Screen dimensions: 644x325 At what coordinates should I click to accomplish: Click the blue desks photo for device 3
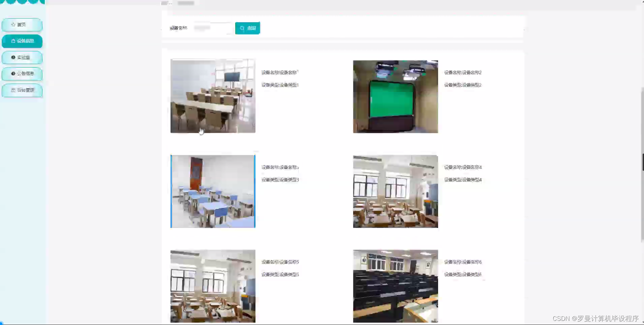tap(213, 192)
